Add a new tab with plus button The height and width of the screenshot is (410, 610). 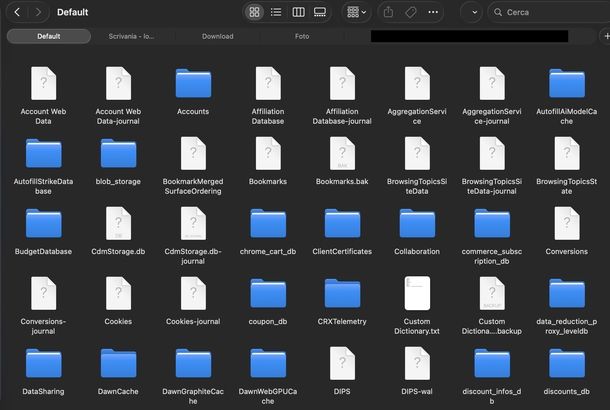click(x=606, y=36)
